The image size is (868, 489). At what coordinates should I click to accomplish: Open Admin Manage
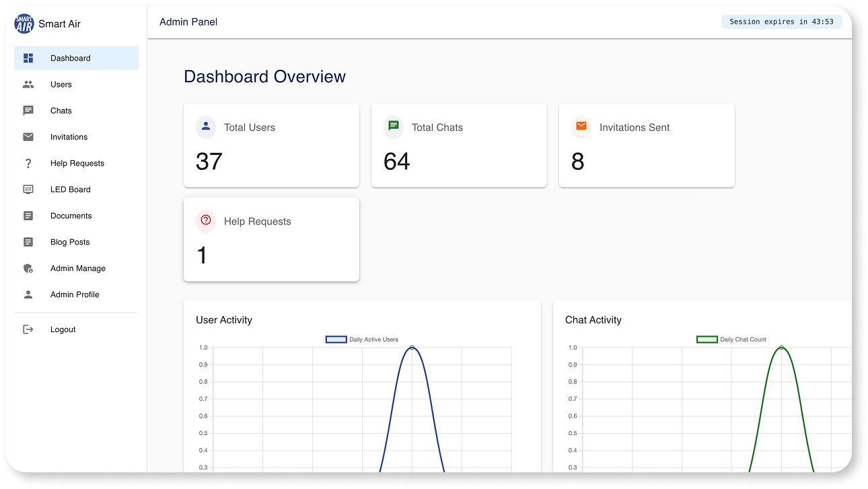click(77, 268)
